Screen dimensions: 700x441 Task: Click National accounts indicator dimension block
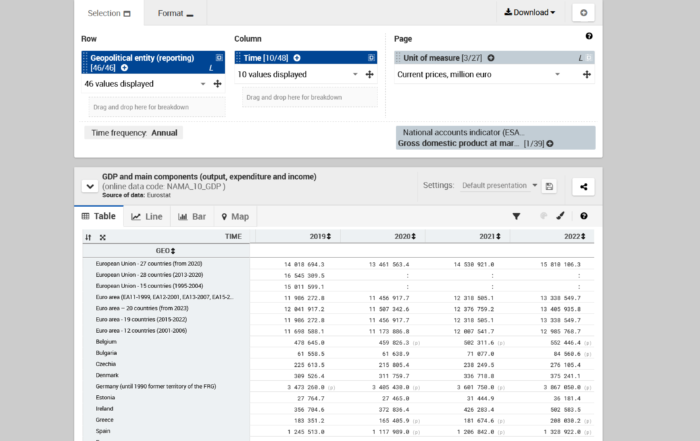tap(496, 138)
